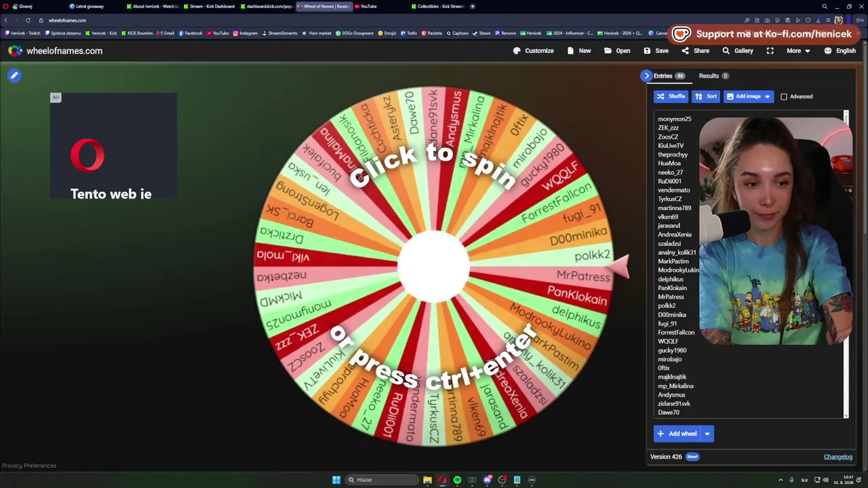Shuffle the wheel entries
Screen dimensions: 868x488
pos(671,96)
